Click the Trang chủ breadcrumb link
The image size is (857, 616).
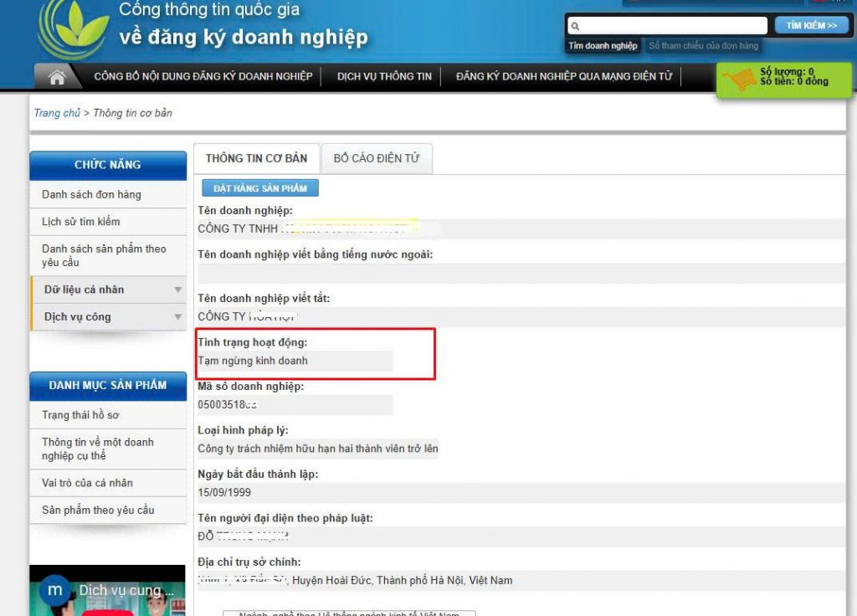point(57,113)
